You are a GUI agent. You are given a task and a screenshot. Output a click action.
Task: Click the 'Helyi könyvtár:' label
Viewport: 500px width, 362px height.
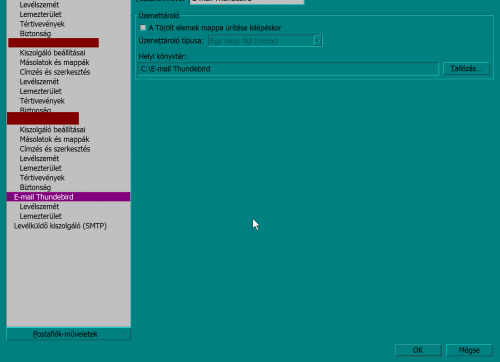click(x=162, y=57)
